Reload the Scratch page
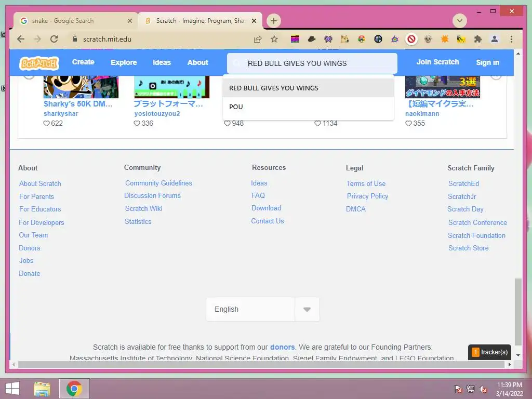The height and width of the screenshot is (399, 532). 54,39
